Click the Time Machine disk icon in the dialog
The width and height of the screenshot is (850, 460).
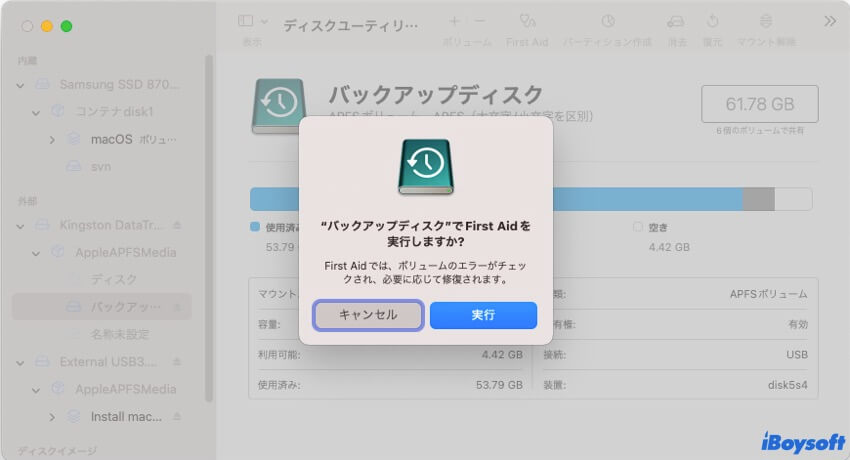(x=426, y=166)
